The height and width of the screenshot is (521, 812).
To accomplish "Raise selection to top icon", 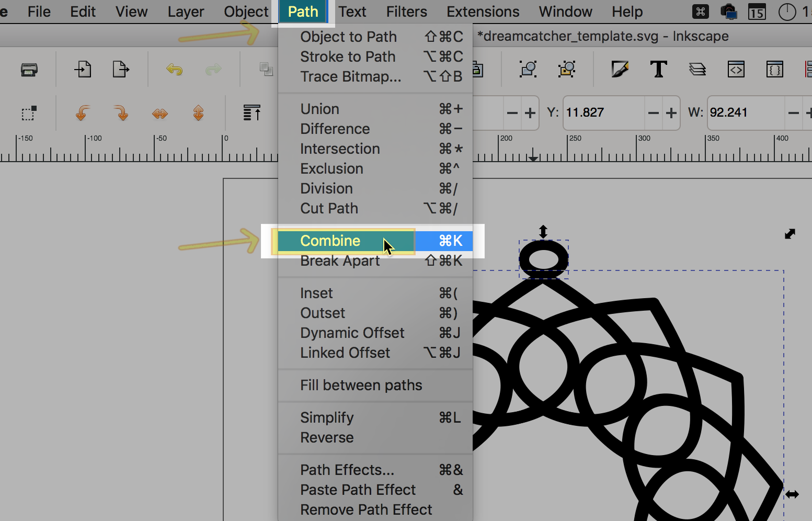I will pos(252,112).
